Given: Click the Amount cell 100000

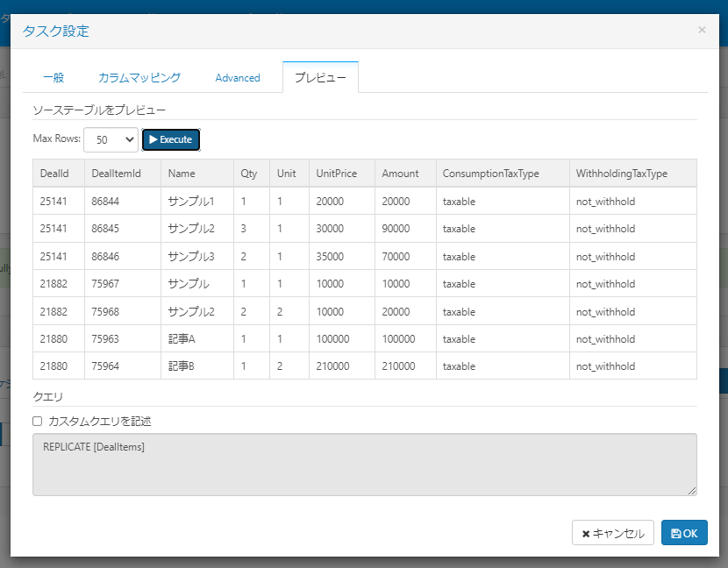Looking at the screenshot, I should pos(405,338).
